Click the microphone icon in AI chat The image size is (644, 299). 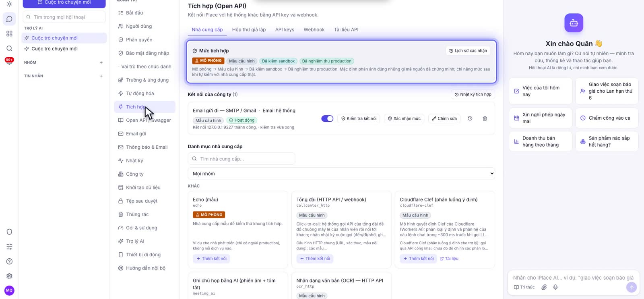[555, 287]
